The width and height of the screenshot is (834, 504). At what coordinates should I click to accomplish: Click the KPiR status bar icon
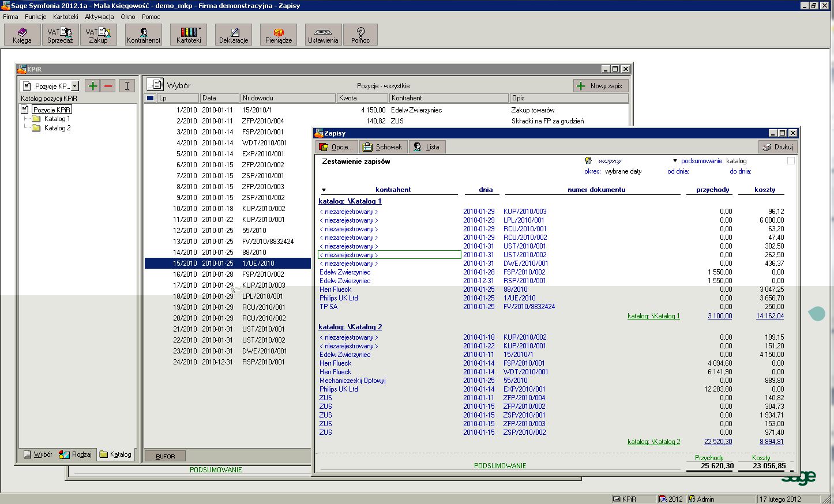point(616,499)
